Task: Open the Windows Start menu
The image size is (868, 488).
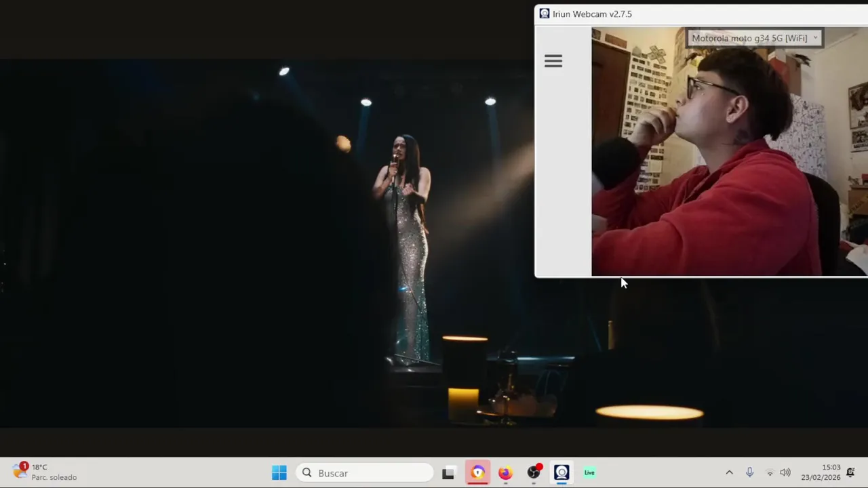Action: [279, 473]
